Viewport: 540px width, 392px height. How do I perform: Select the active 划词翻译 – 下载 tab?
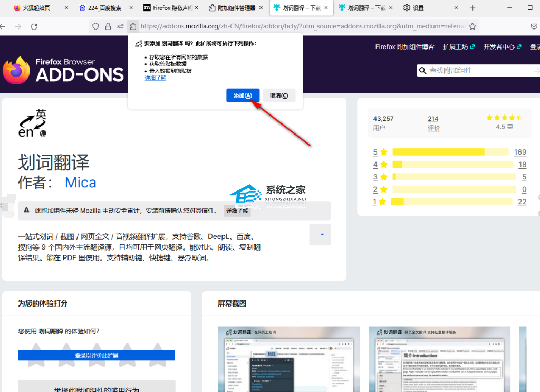[x=302, y=8]
